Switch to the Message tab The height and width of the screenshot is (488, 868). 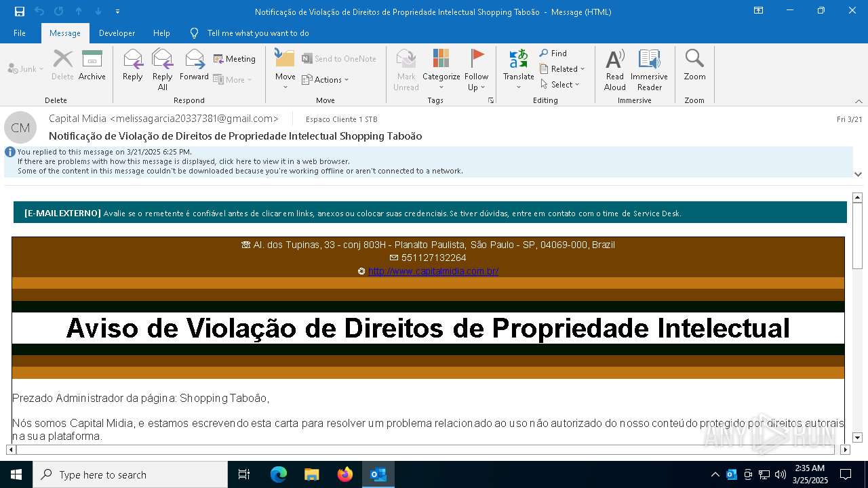65,33
